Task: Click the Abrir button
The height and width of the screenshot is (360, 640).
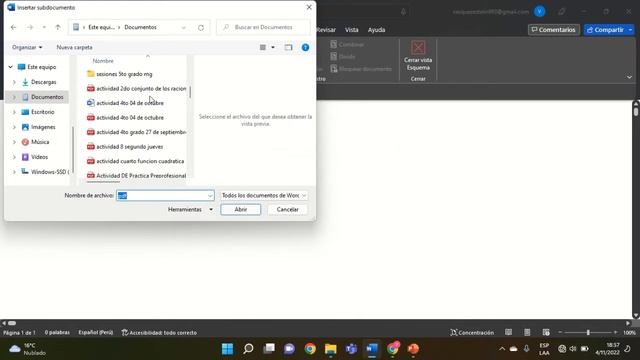Action: point(240,209)
